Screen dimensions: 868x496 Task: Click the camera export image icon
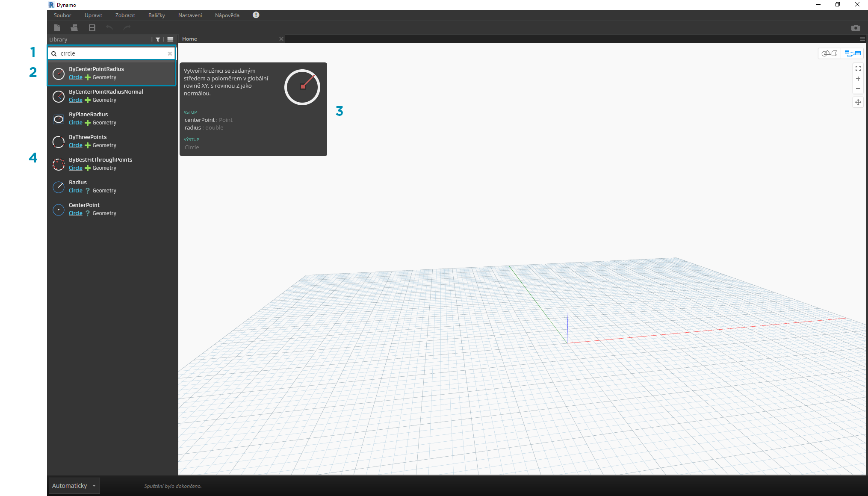pos(856,28)
